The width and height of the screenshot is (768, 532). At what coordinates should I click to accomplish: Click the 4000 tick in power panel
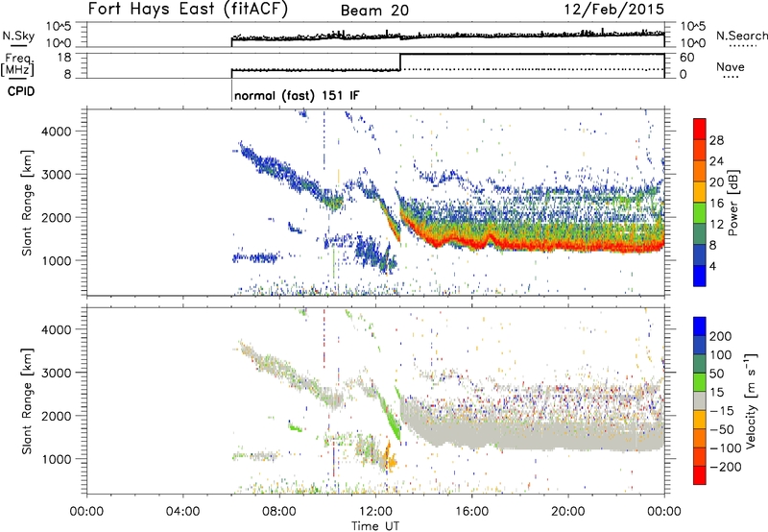[56, 132]
